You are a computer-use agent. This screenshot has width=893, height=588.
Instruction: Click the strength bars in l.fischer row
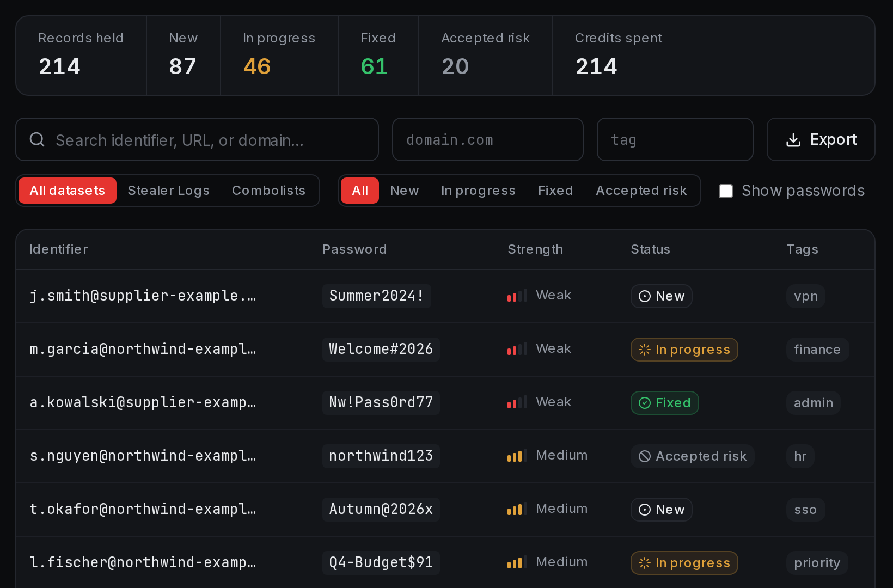517,562
